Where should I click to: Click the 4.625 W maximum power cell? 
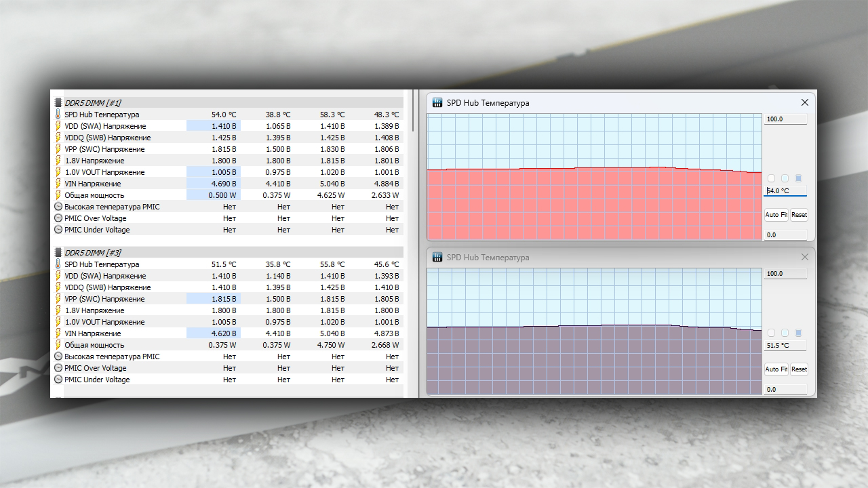coord(332,195)
